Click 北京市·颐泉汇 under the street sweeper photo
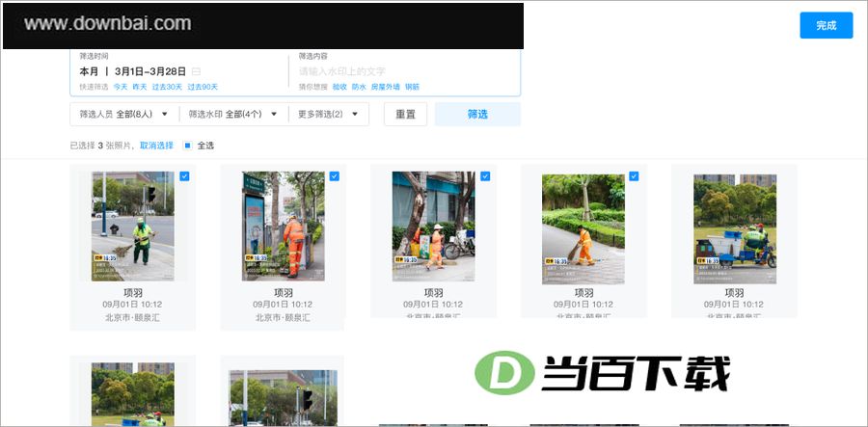This screenshot has width=868, height=427. tap(133, 318)
